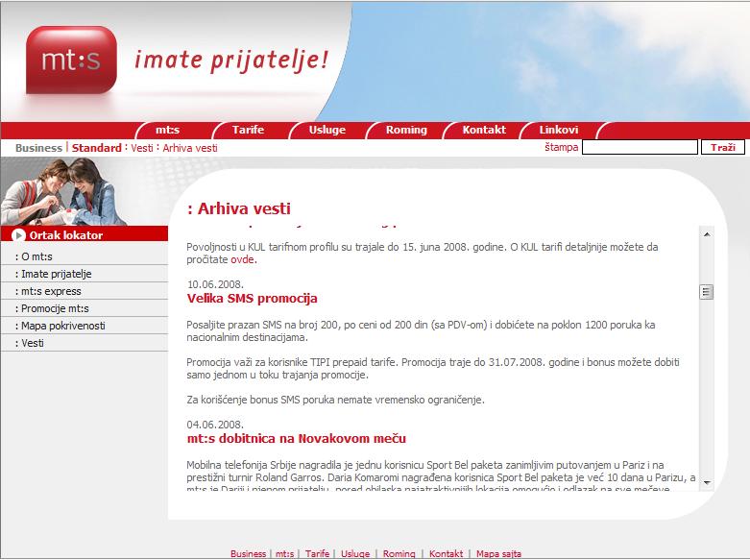
Task: Click footer mt:s link
Action: pyautogui.click(x=284, y=554)
